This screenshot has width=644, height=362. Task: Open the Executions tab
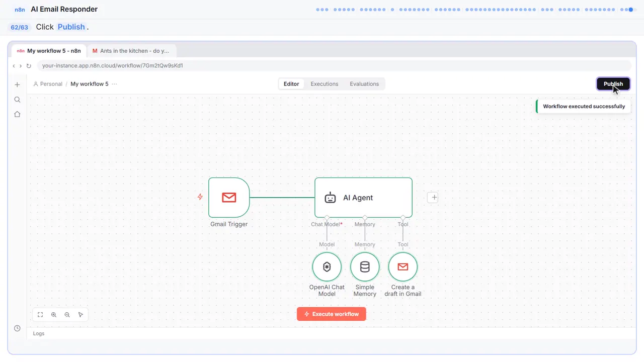(325, 84)
